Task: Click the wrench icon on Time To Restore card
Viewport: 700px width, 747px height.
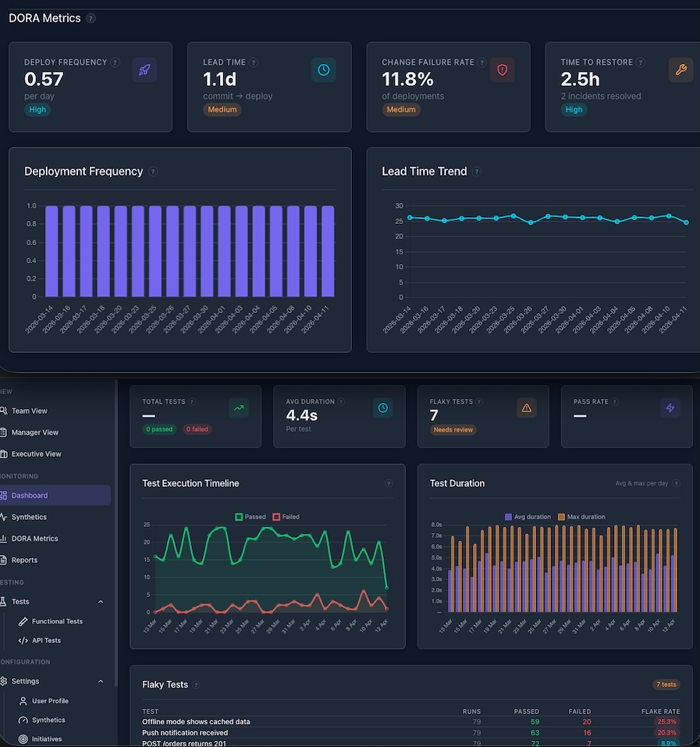Action: 681,69
